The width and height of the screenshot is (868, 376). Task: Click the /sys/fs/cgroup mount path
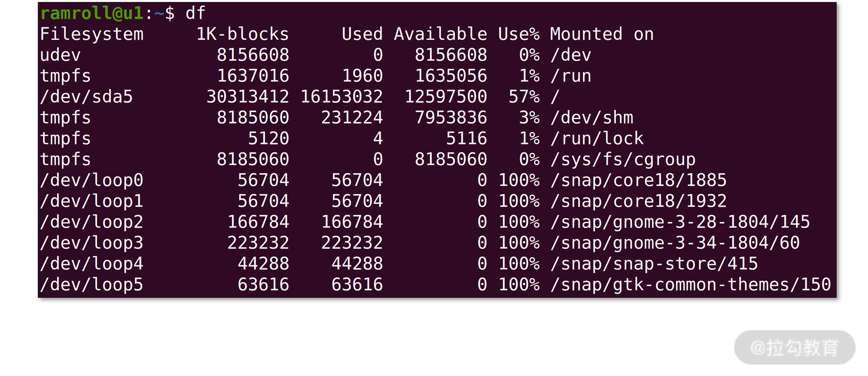pyautogui.click(x=622, y=159)
